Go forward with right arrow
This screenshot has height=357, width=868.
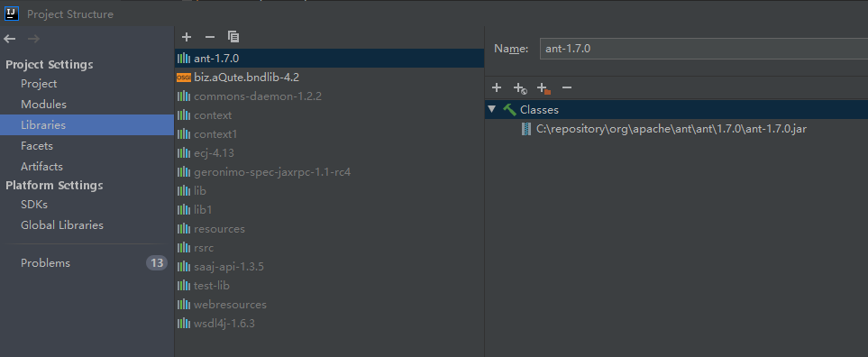[33, 39]
